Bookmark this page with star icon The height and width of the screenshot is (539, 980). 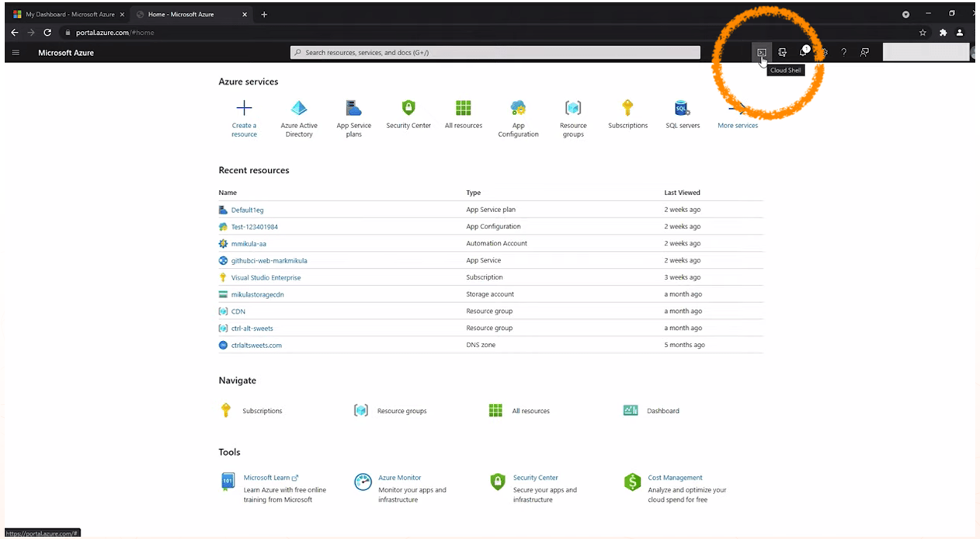[x=923, y=33]
